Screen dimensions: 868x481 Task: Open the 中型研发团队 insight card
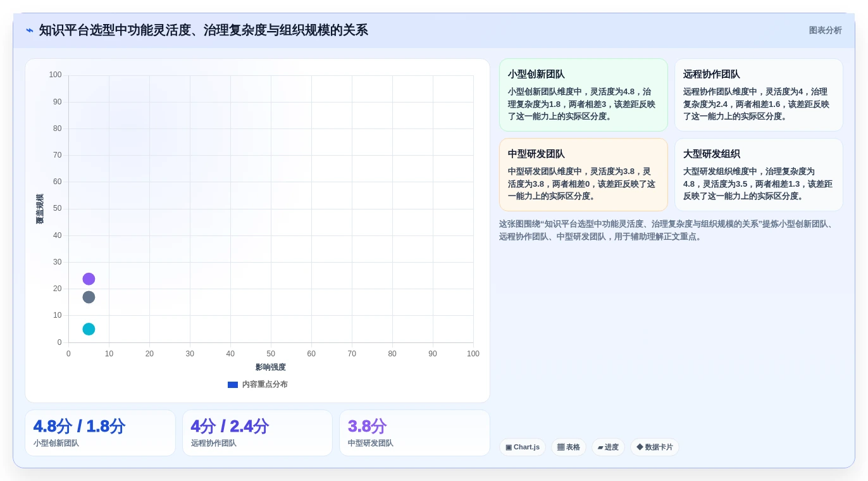pos(583,175)
